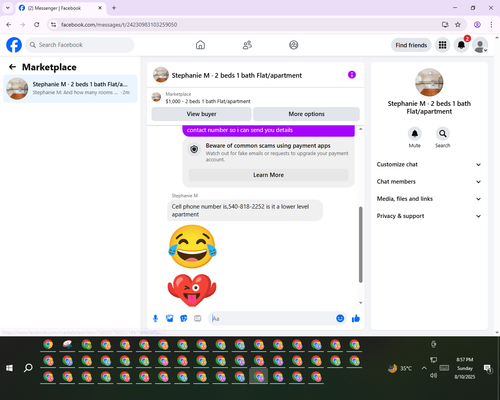Open the tab search dropdown arrow
The image size is (500, 400).
pyautogui.click(x=8, y=8)
